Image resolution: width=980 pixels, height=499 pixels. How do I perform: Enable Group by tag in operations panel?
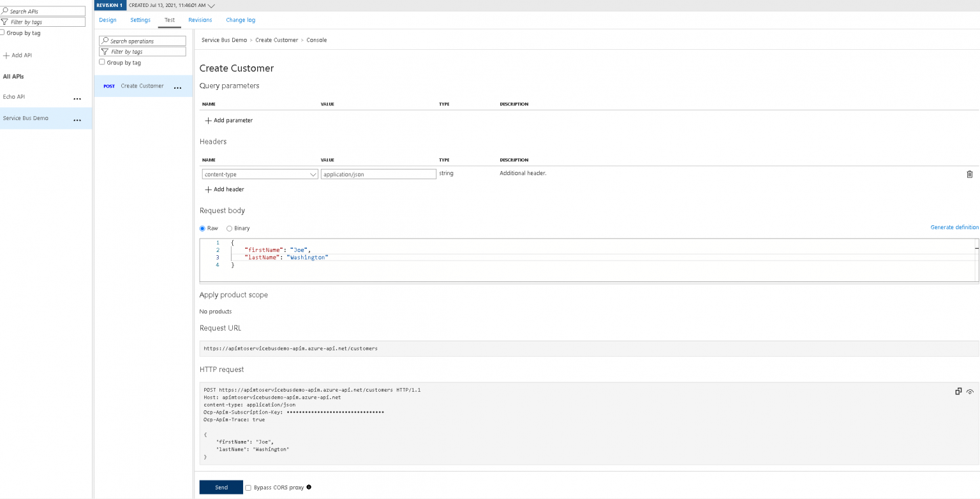point(101,62)
